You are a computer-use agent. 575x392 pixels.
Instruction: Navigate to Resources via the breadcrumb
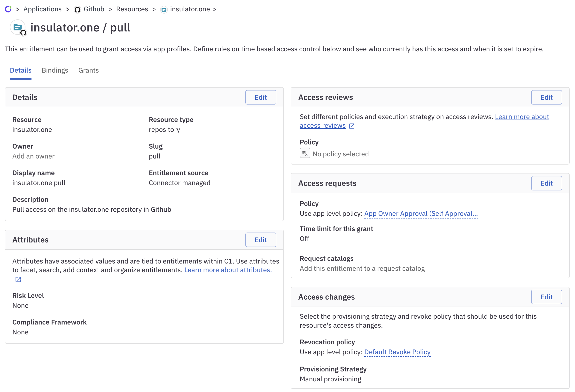click(132, 9)
